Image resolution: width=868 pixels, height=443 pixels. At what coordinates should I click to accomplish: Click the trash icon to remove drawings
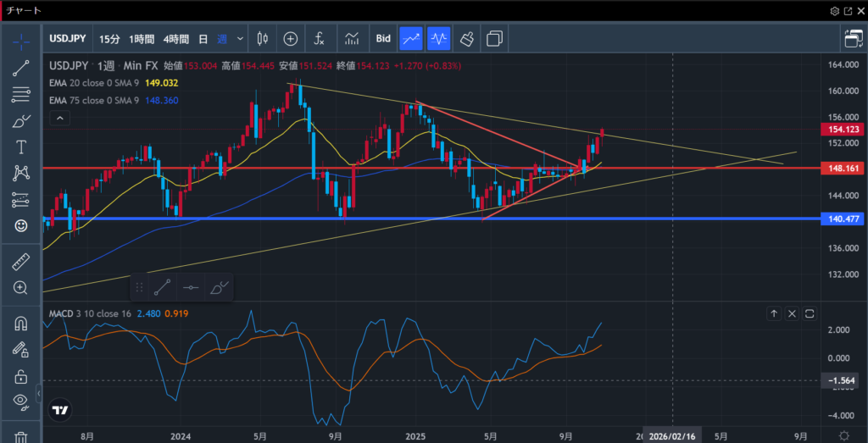[21, 436]
